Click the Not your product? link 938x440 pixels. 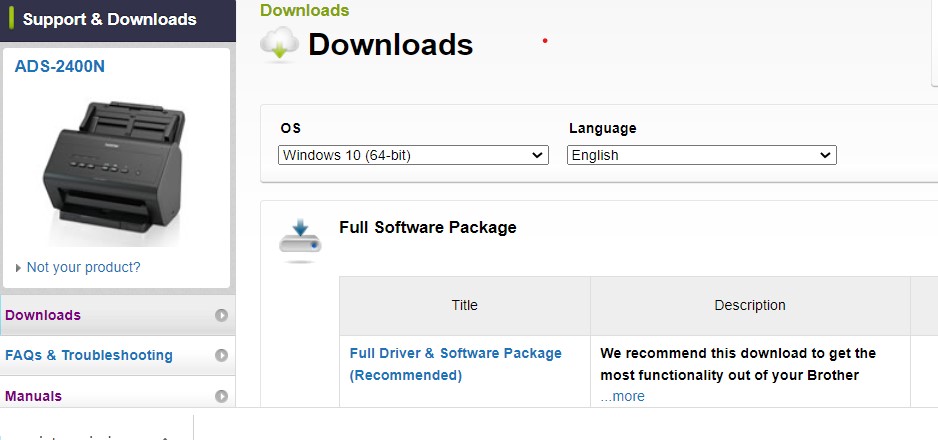[x=83, y=267]
